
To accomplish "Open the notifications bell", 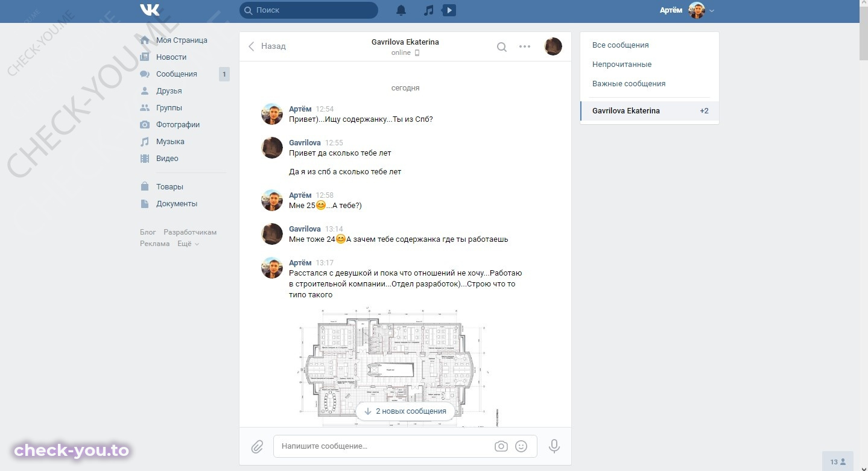I will pyautogui.click(x=401, y=10).
